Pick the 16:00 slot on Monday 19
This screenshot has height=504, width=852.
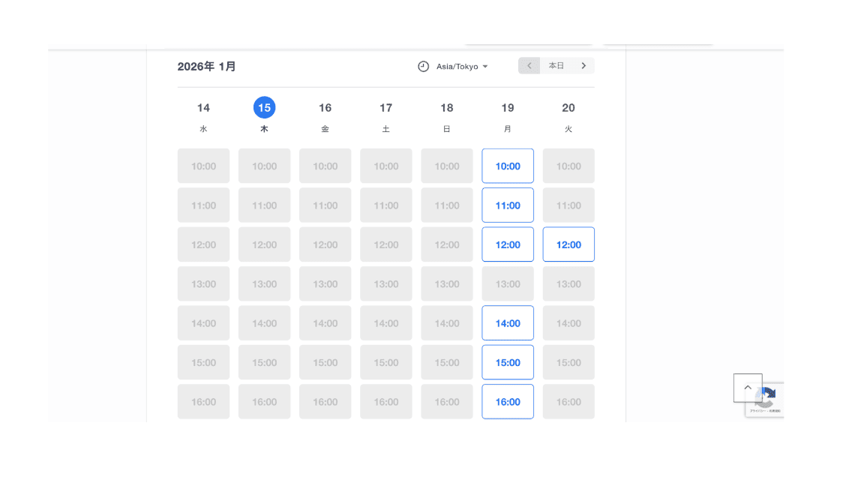[508, 402]
